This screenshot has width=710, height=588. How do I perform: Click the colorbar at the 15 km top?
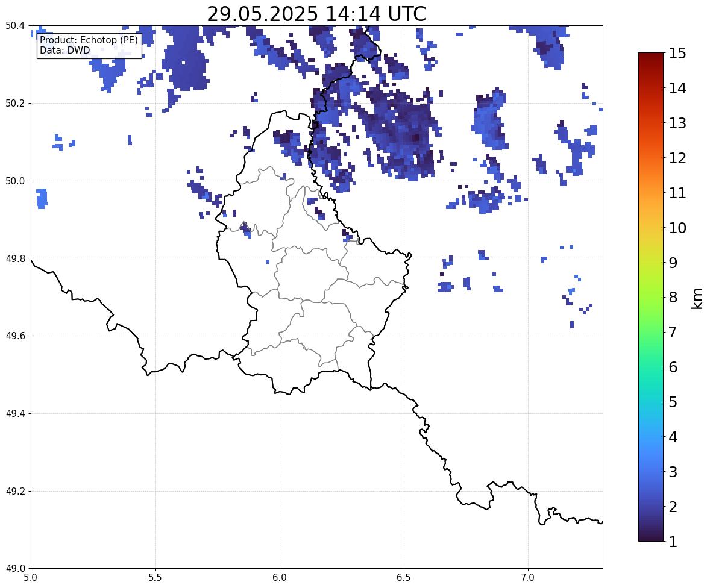click(651, 54)
